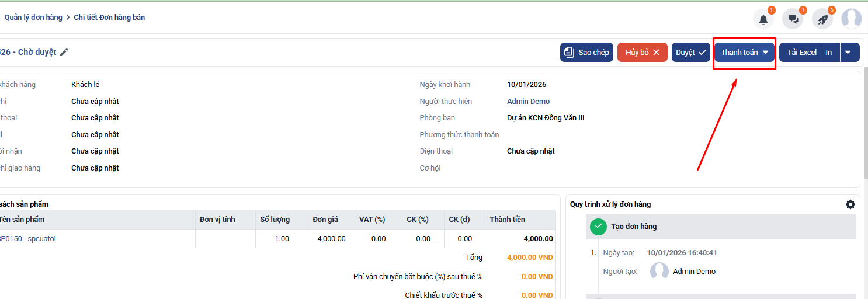Click the rocket launch icon
This screenshot has height=299, width=868.
(x=822, y=19)
